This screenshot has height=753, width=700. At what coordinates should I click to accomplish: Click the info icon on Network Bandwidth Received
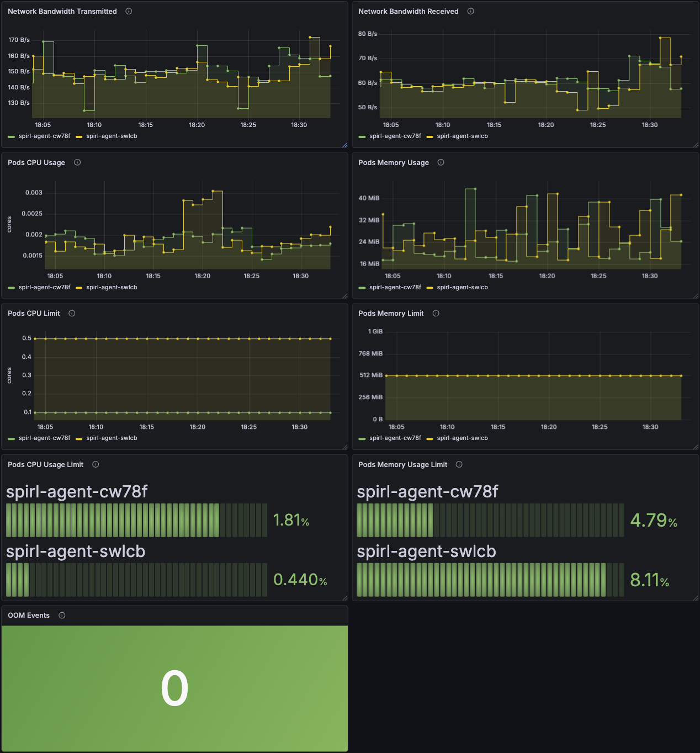pos(470,11)
